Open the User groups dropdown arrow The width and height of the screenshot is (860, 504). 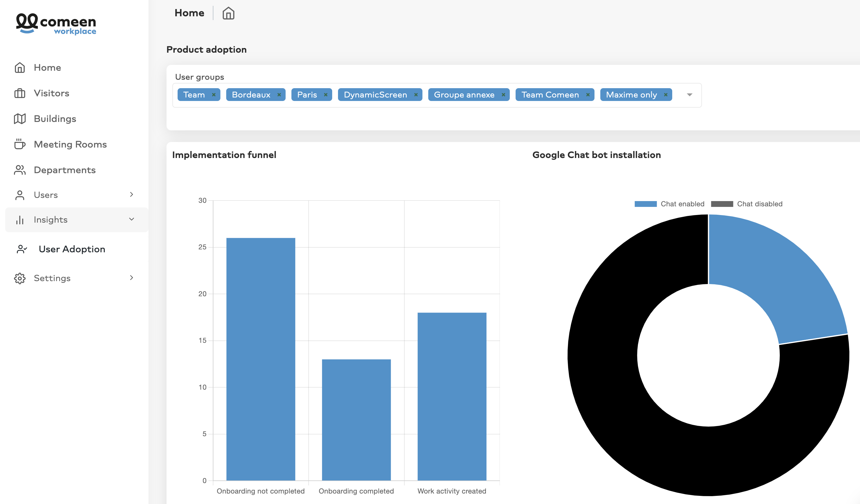(x=690, y=95)
